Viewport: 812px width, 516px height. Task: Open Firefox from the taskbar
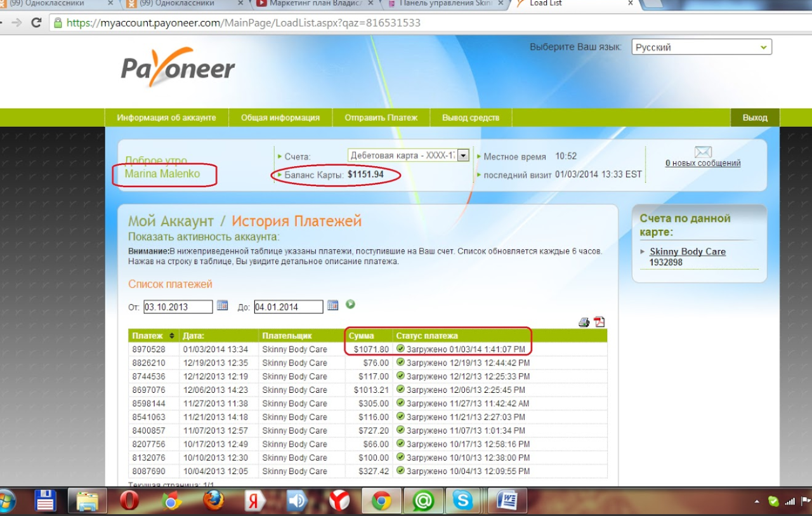tap(214, 501)
